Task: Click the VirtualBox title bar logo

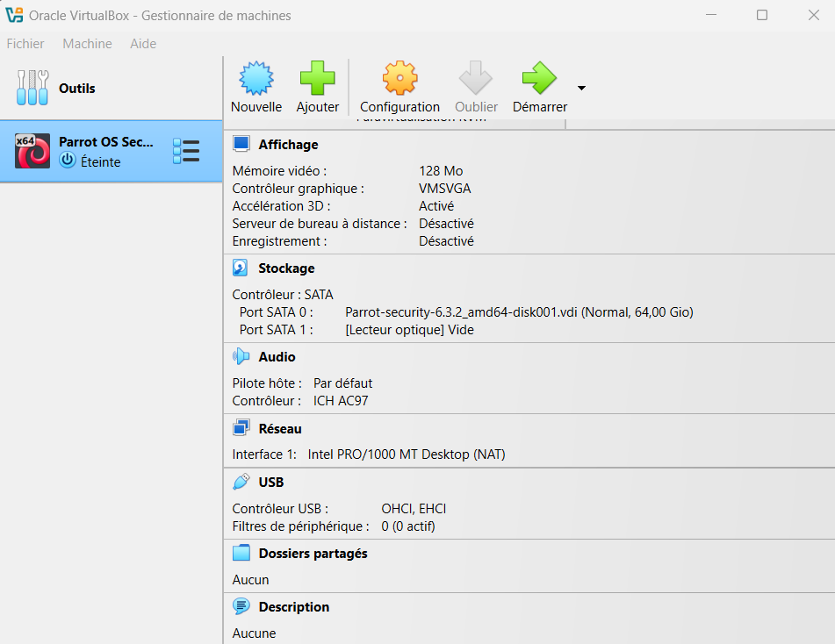Action: pos(14,15)
